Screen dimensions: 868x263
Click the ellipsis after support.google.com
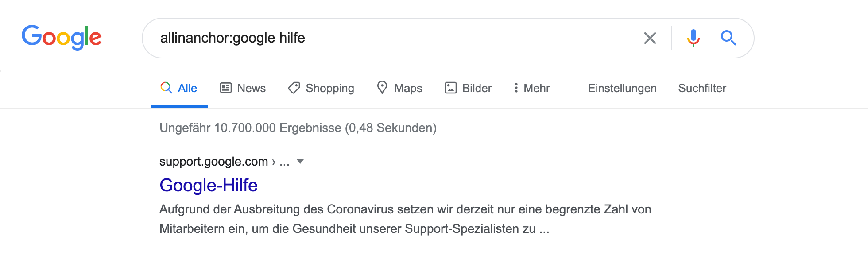point(284,162)
